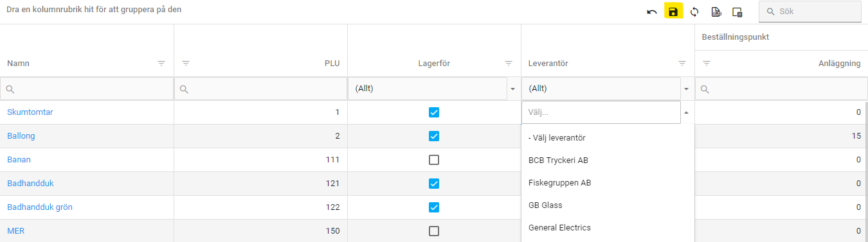The height and width of the screenshot is (242, 868).
Task: Open the Ballong product link
Action: [21, 136]
